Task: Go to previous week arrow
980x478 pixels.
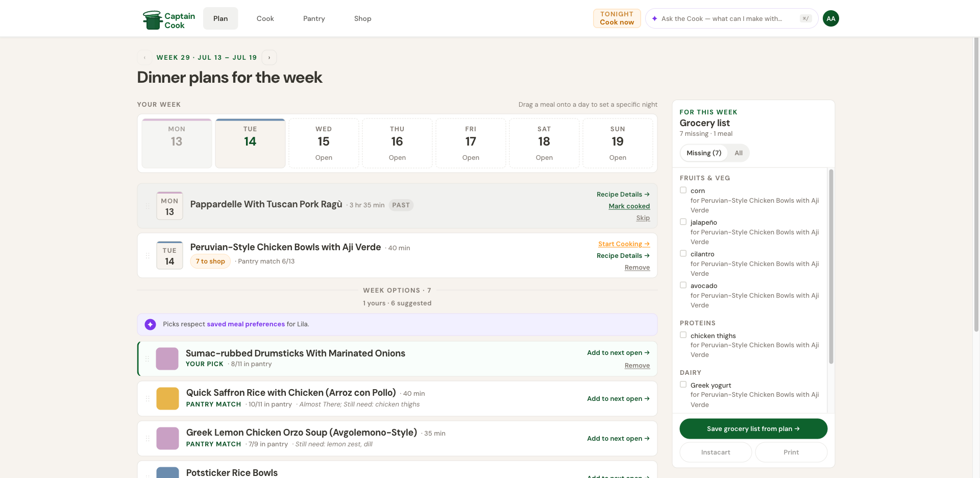Action: point(144,58)
